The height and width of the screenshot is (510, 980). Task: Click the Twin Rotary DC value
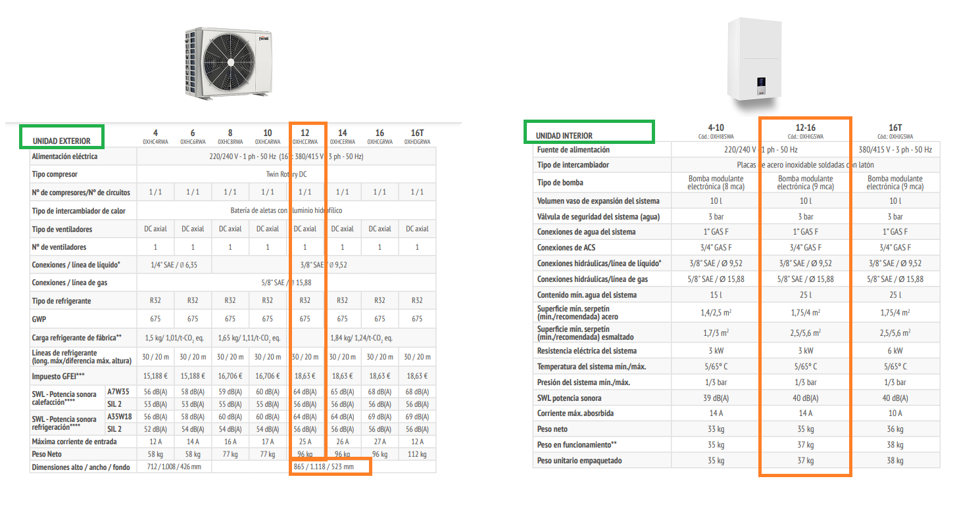pos(286,174)
